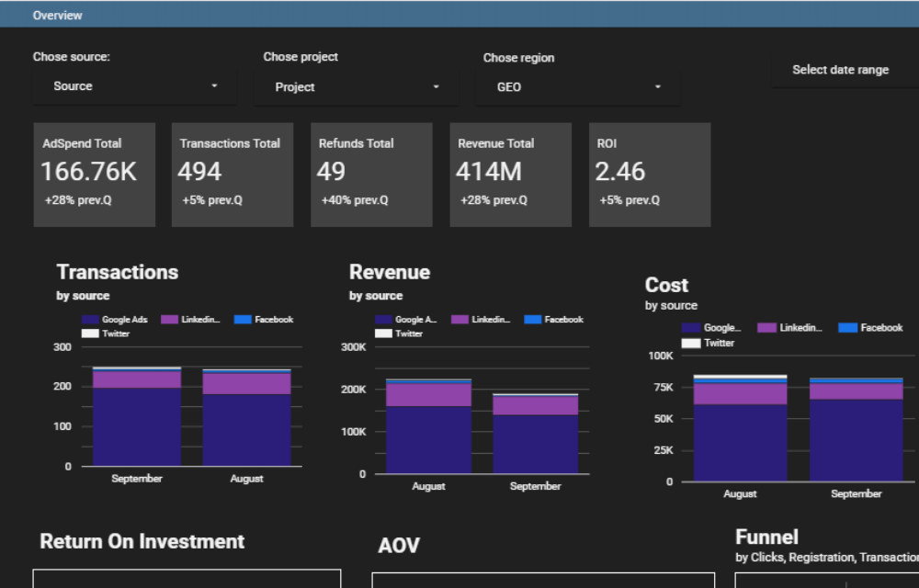The image size is (919, 588).
Task: Click September Google bar segment in Cost chart
Action: click(856, 439)
